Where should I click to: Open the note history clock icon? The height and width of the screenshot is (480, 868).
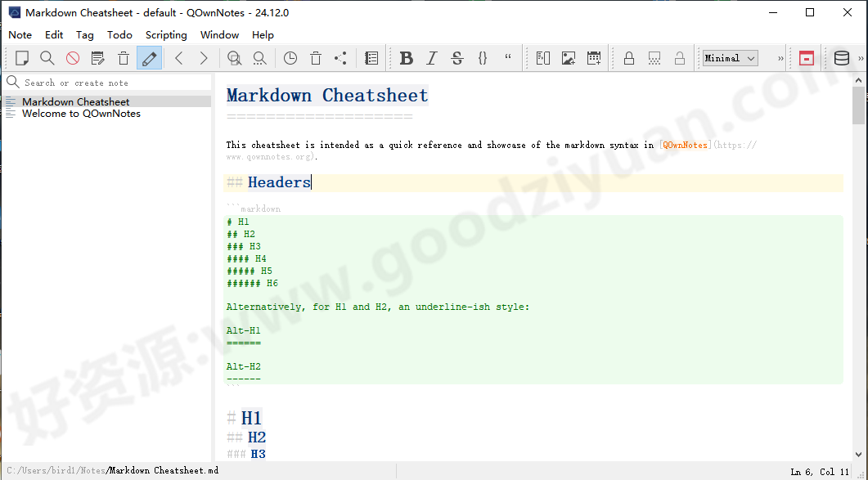tap(290, 58)
